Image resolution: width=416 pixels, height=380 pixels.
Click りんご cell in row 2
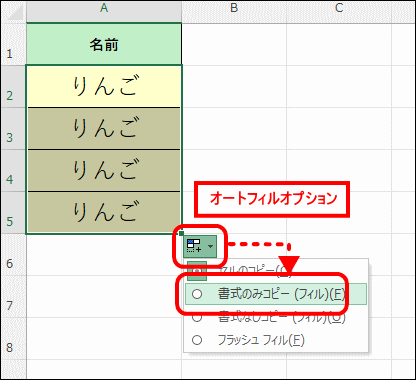(104, 86)
